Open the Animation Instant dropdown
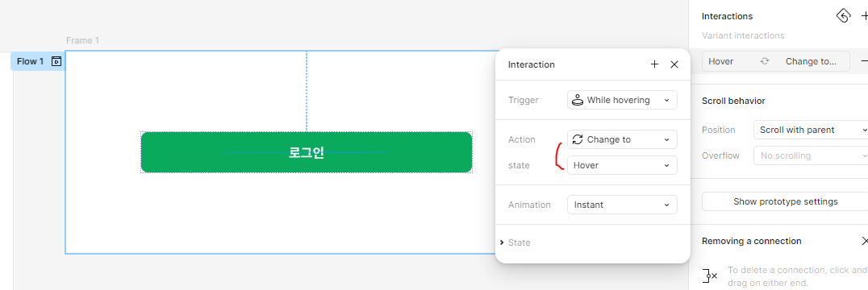868x290 pixels. (622, 205)
